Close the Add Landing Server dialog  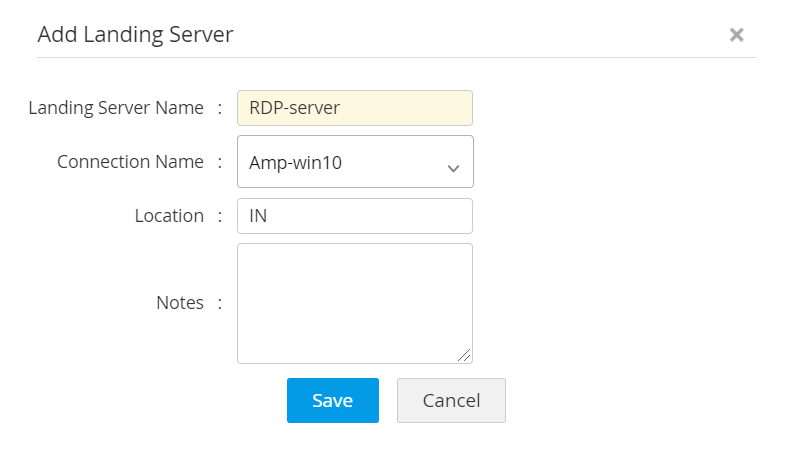pos(736,35)
